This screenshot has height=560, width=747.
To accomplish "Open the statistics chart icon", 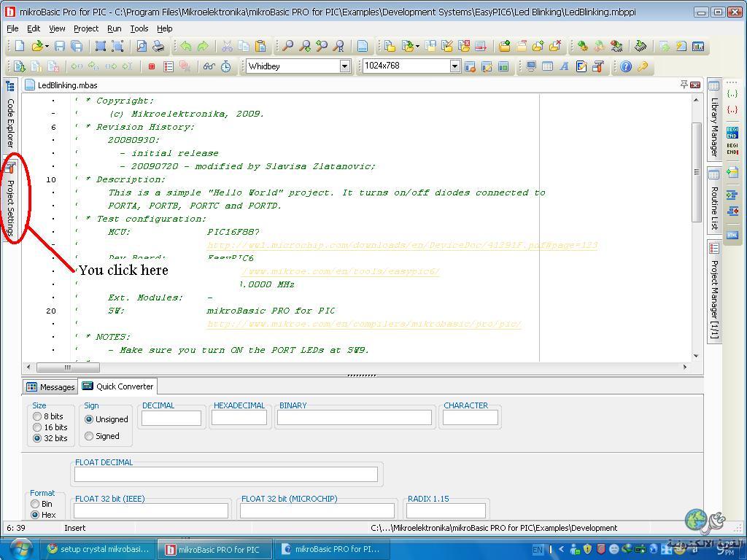I will coord(698,46).
